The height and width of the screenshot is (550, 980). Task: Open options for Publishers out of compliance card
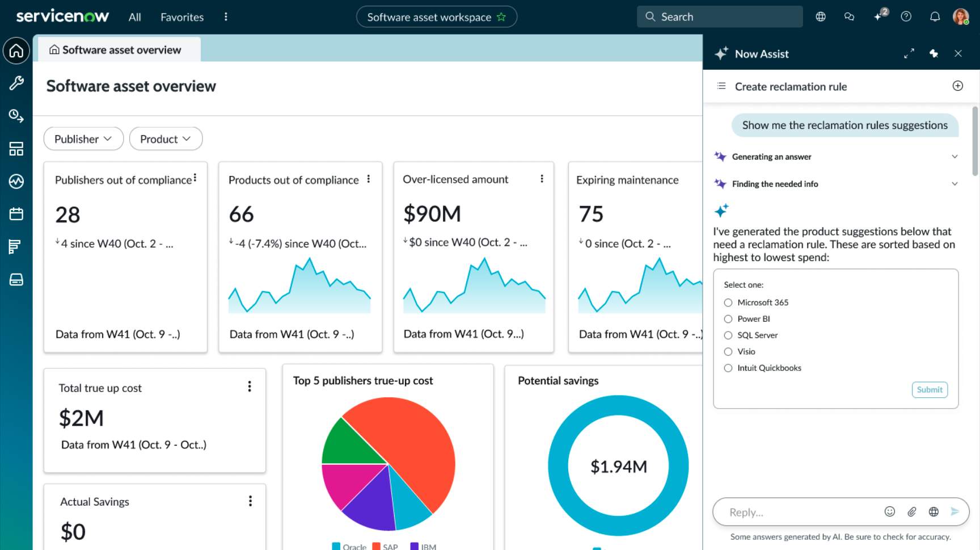[195, 178]
